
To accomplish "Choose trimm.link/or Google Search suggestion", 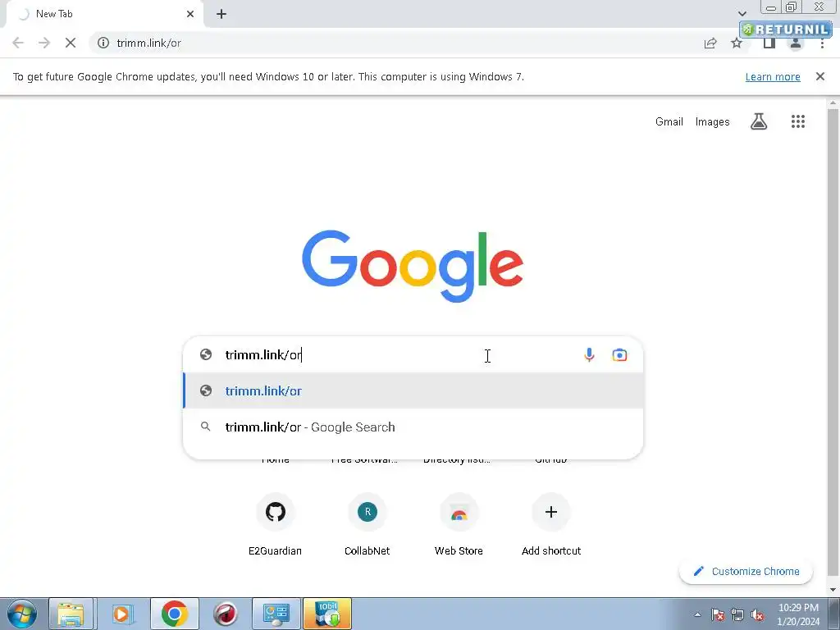I will (413, 427).
